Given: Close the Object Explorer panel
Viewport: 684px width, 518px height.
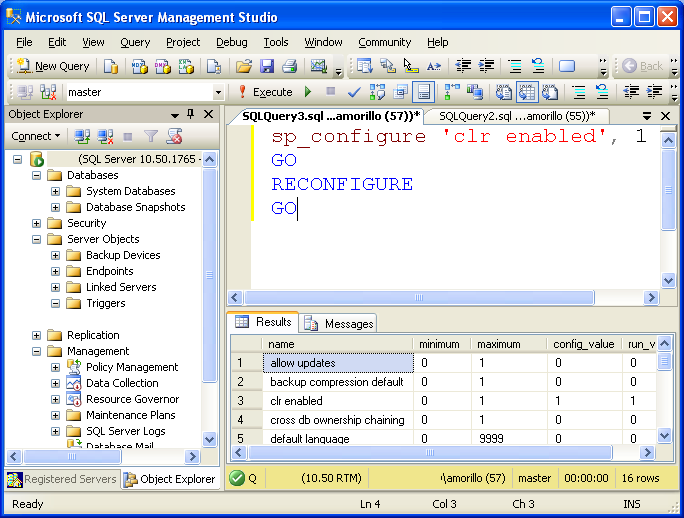Looking at the screenshot, I should pos(209,114).
